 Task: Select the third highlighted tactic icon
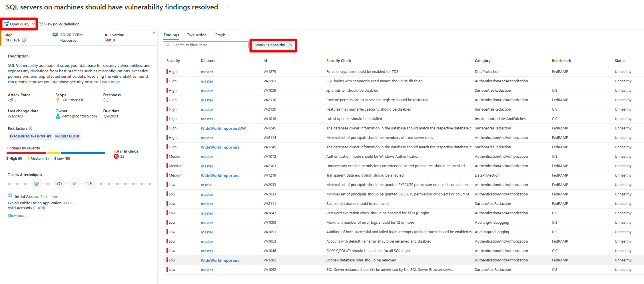75,184
